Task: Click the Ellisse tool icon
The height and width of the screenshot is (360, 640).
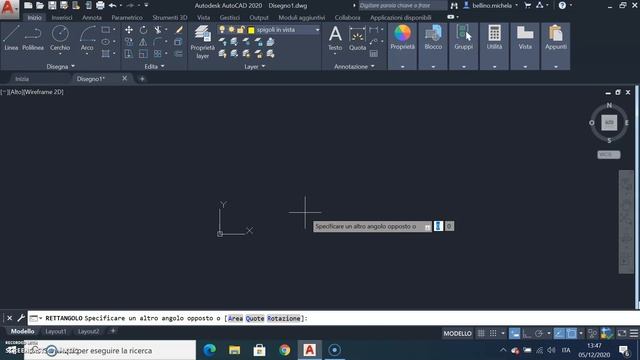Action: click(x=106, y=42)
